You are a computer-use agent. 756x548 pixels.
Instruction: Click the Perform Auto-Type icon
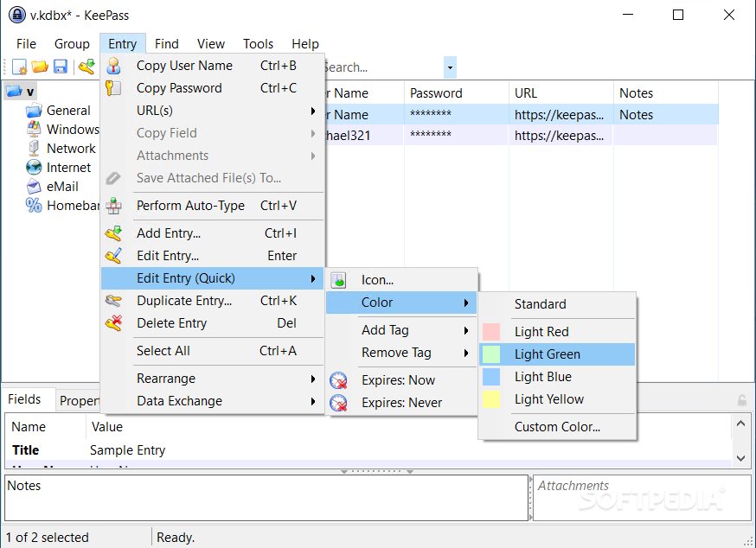pyautogui.click(x=114, y=206)
